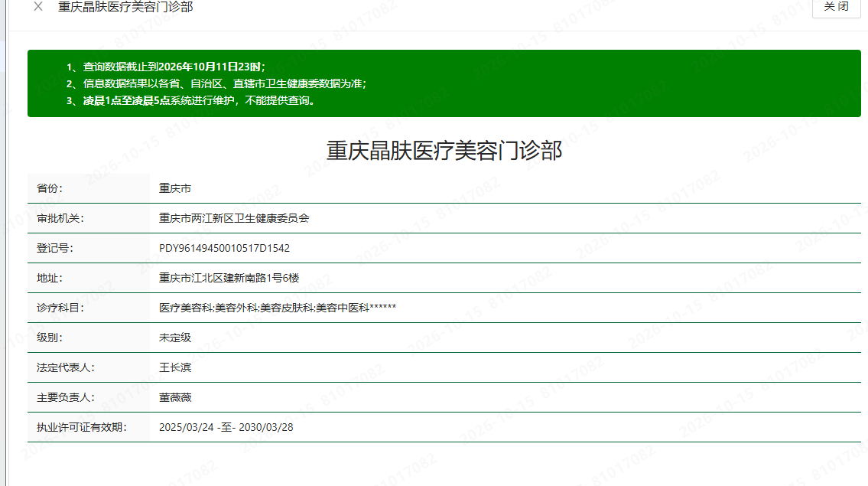Click the 省份 value 重庆市

pos(175,188)
